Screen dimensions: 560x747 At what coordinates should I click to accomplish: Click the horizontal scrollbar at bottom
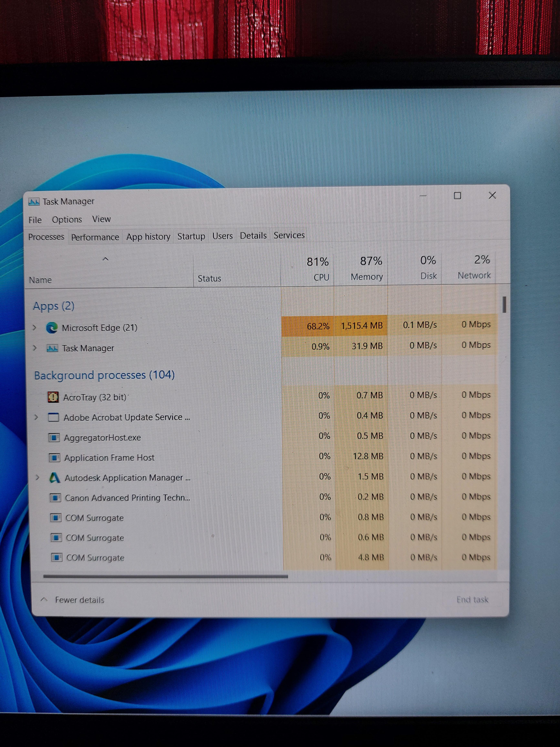point(165,576)
